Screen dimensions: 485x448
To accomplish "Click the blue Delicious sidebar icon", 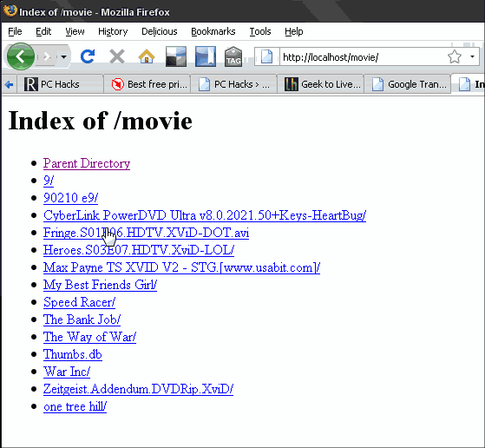I will pos(206,56).
